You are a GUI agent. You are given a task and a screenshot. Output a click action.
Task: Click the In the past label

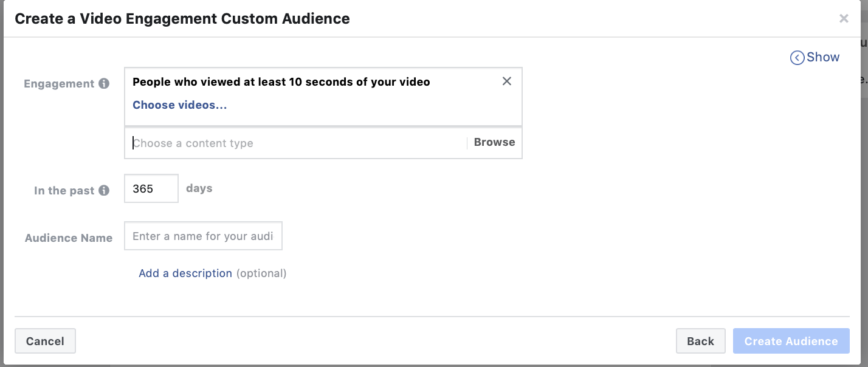[x=64, y=191]
